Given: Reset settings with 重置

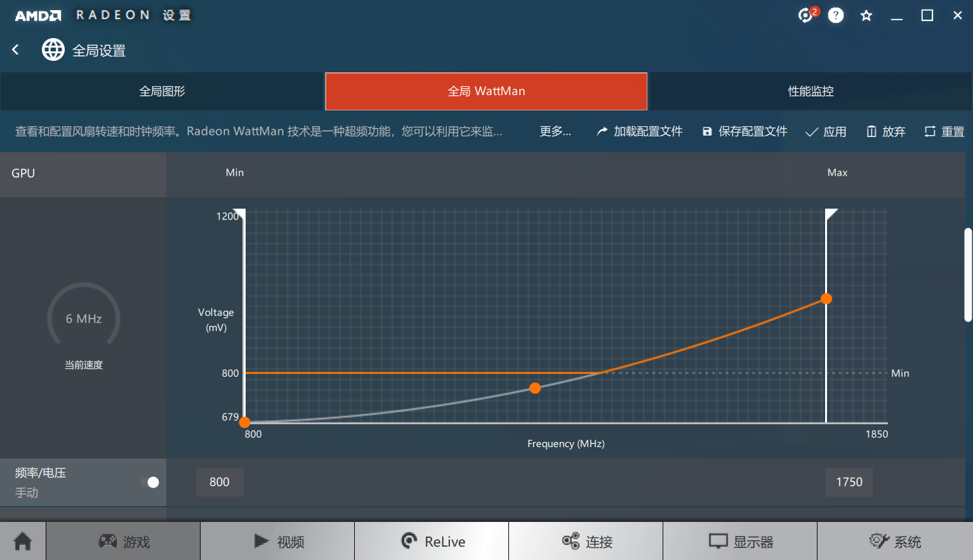Looking at the screenshot, I should click(x=944, y=131).
